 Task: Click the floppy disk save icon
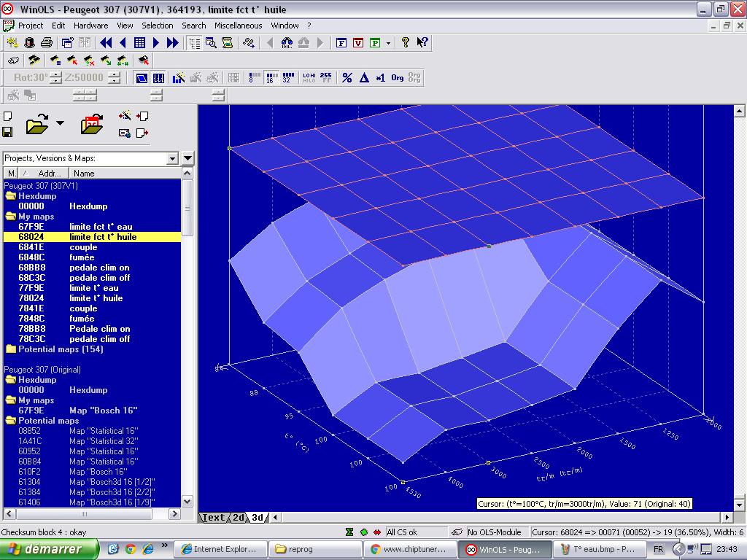pyautogui.click(x=7, y=132)
